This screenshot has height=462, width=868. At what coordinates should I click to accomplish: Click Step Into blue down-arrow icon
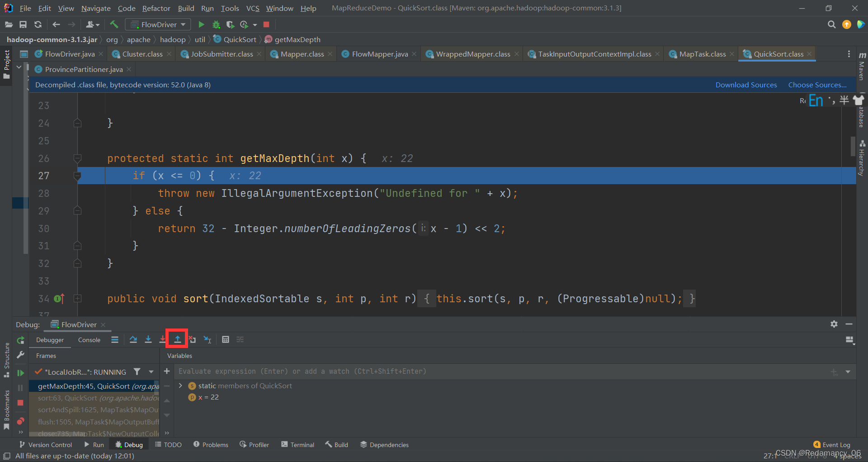[148, 339]
